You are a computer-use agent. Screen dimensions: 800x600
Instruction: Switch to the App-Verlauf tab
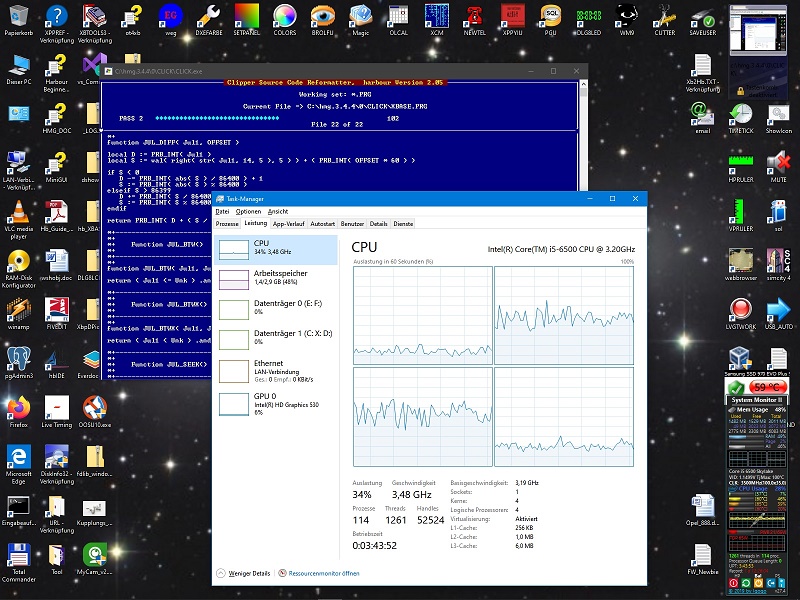pos(289,223)
